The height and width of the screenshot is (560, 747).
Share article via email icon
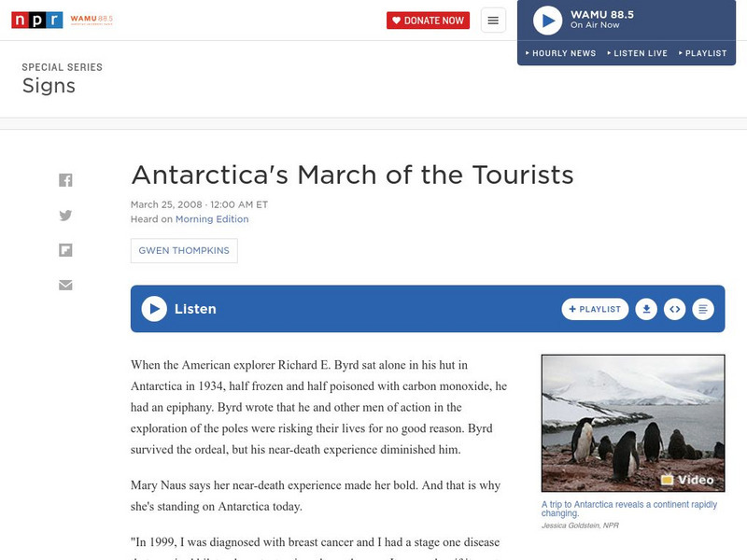point(65,285)
